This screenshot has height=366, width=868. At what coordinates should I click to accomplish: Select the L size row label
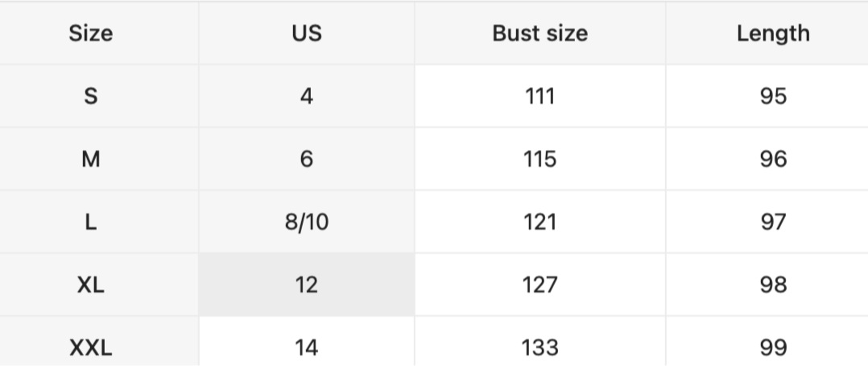(x=91, y=223)
